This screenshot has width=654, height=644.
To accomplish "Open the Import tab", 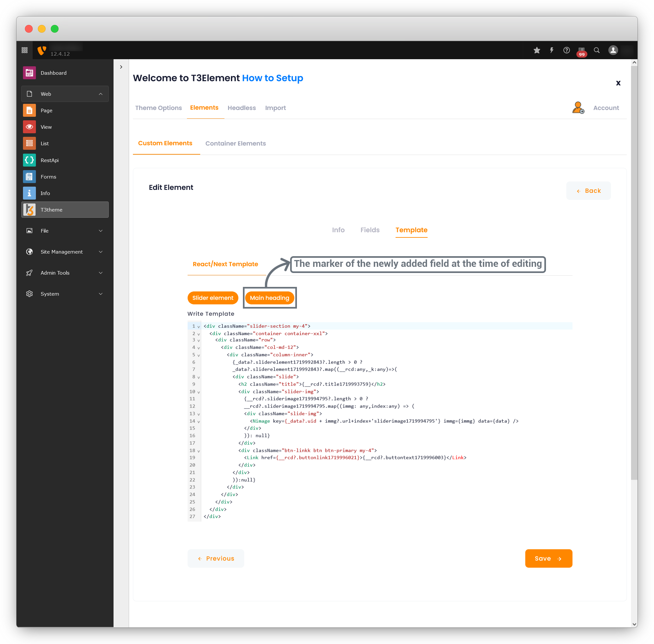I will coord(275,108).
